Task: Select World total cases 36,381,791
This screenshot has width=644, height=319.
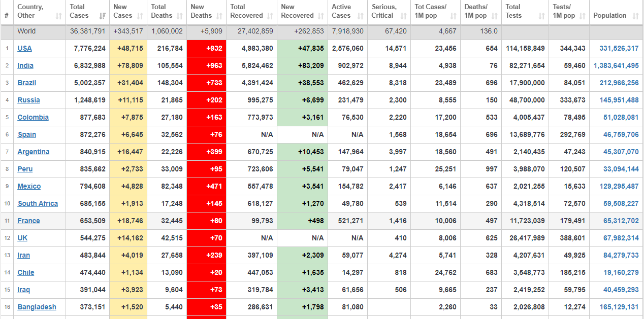Action: (88, 31)
